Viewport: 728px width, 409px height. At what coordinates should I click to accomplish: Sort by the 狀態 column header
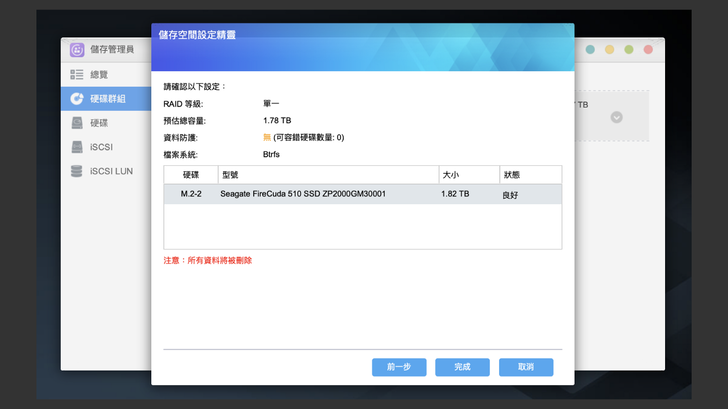(530, 174)
